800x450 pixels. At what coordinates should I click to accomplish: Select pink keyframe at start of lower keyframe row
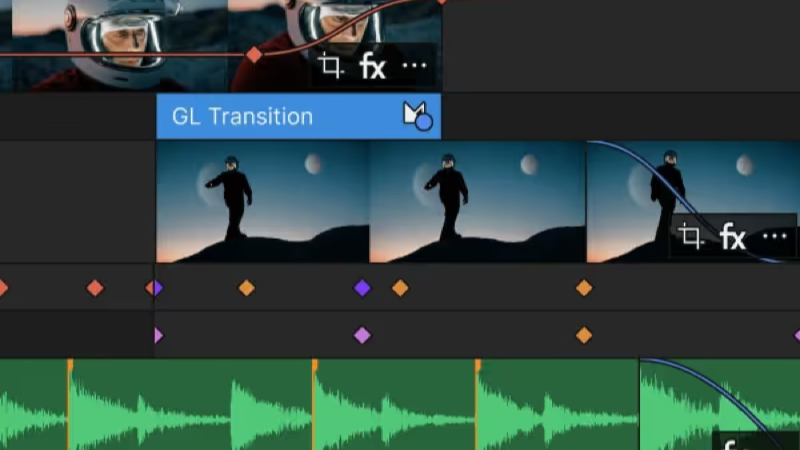[159, 336]
